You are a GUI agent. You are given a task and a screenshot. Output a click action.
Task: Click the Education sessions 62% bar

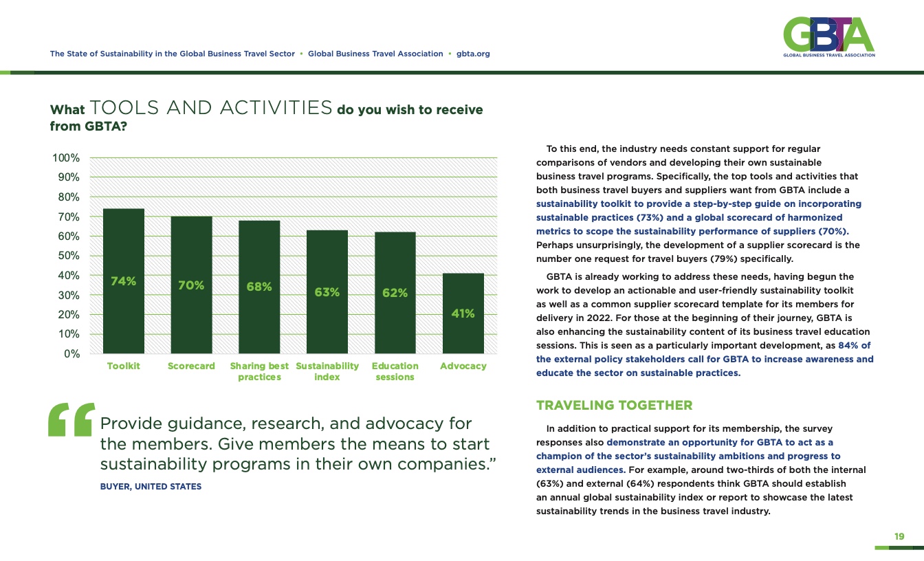395,293
